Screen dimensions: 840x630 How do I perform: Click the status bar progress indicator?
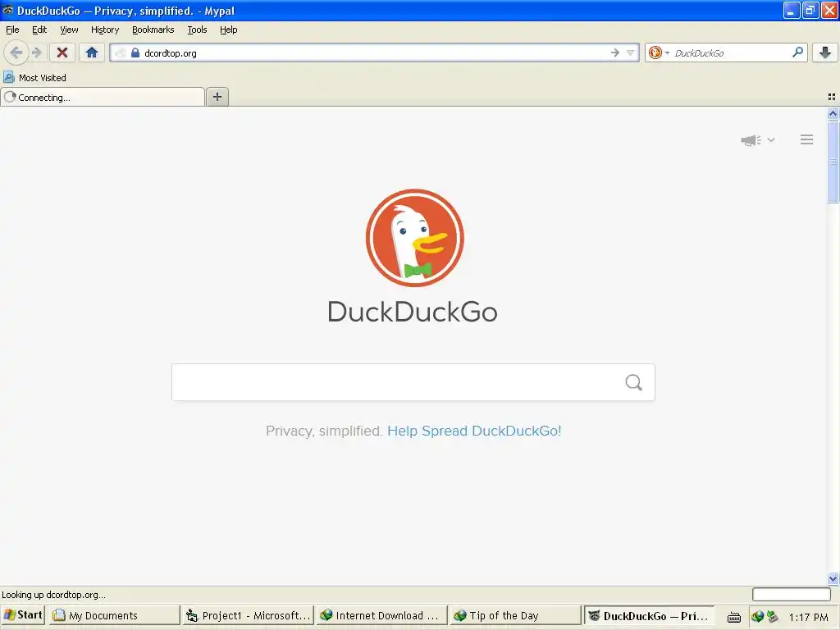(x=792, y=594)
